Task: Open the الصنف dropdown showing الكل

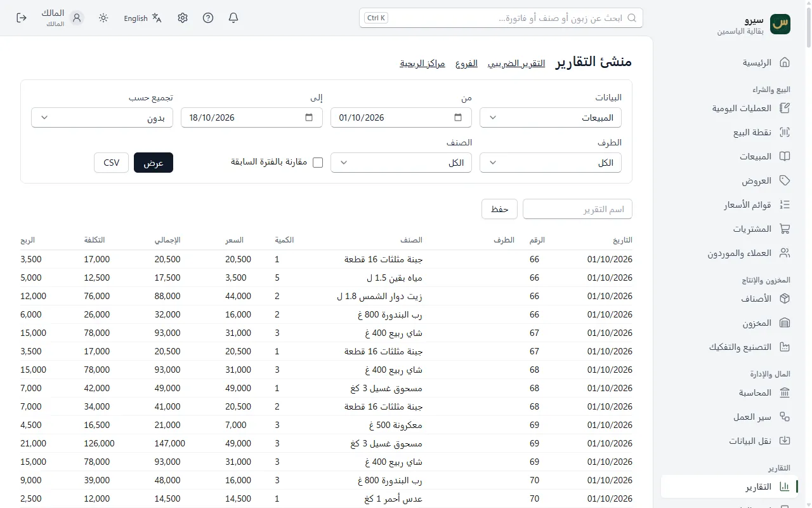Action: 401,163
